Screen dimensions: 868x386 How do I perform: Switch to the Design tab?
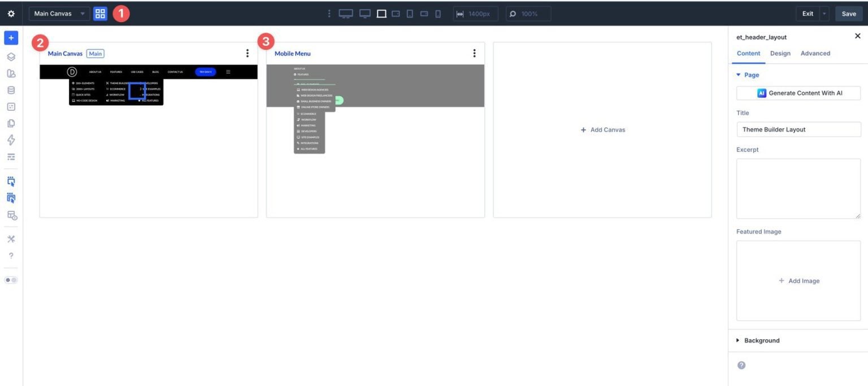[x=780, y=53]
